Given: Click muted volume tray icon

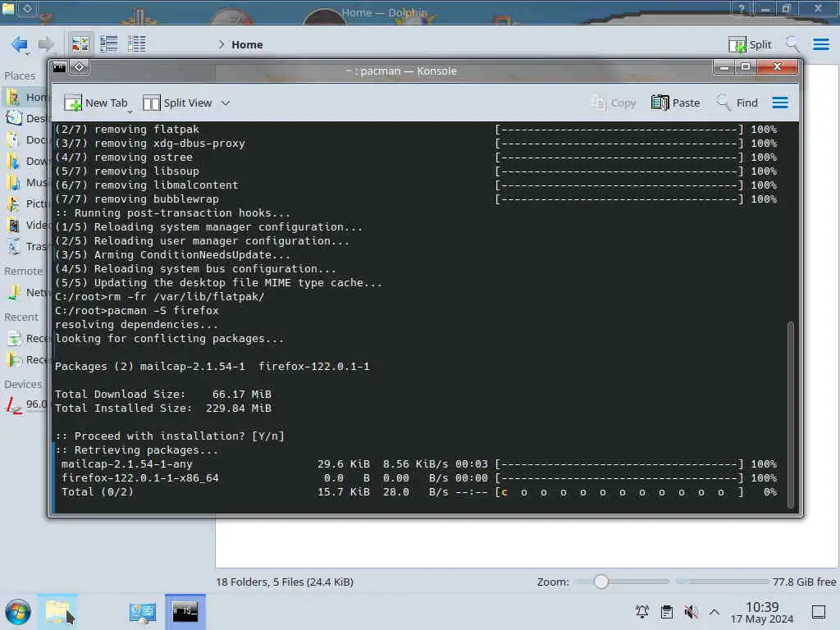Looking at the screenshot, I should 691,612.
